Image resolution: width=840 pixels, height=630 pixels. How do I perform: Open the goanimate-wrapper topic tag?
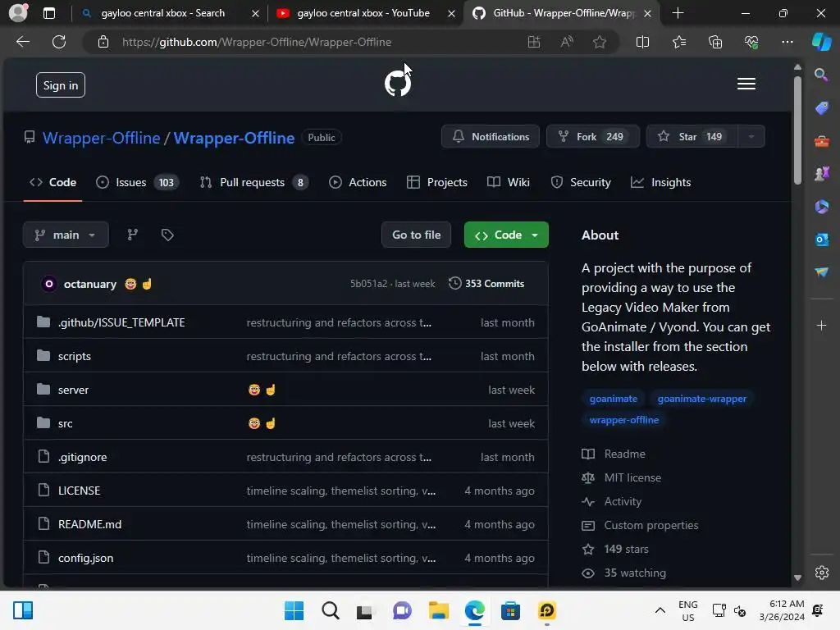(702, 399)
